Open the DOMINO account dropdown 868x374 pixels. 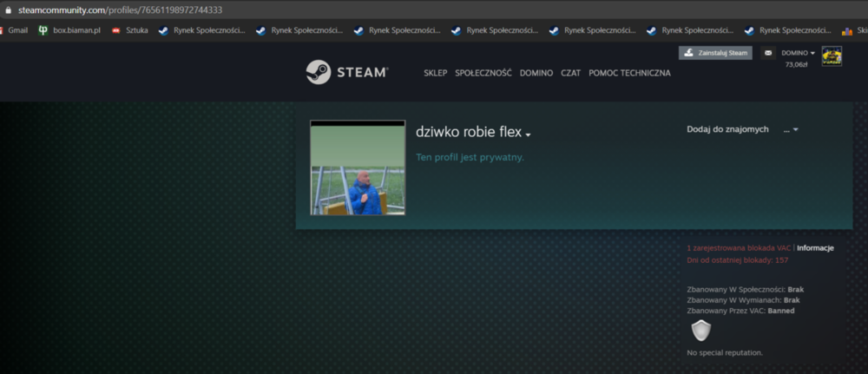[x=798, y=53]
